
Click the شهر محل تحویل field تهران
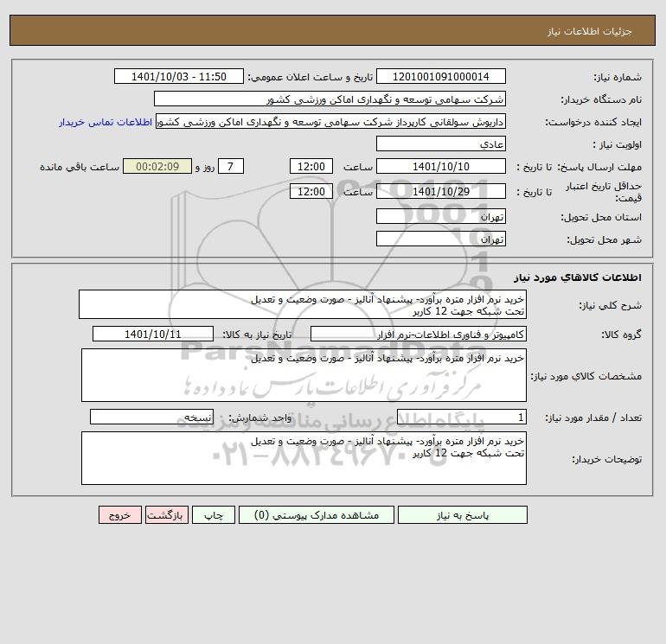click(x=441, y=239)
